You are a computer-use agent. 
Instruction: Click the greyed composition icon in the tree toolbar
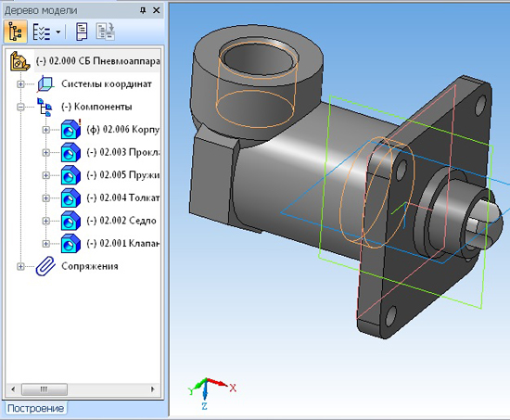[x=106, y=32]
